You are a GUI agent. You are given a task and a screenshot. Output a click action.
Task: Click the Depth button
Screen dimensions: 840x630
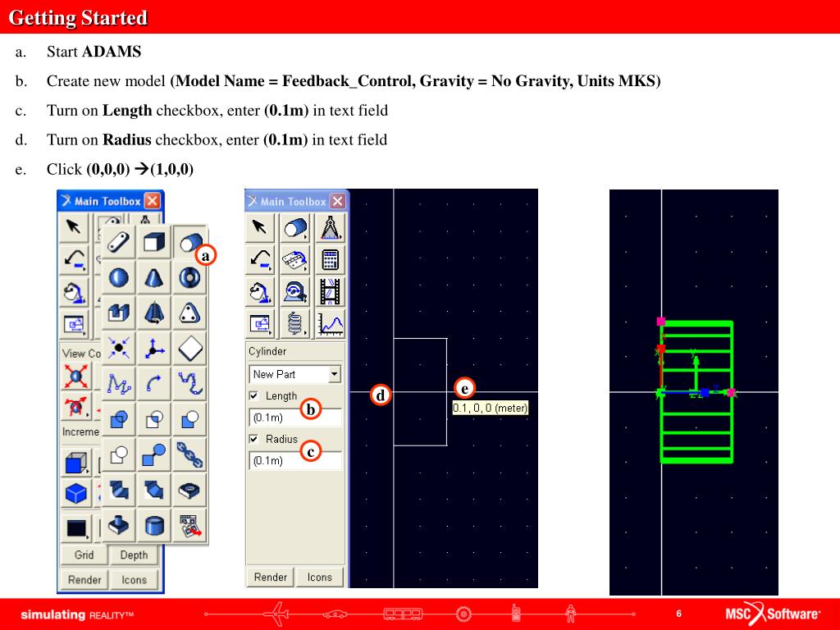134,555
